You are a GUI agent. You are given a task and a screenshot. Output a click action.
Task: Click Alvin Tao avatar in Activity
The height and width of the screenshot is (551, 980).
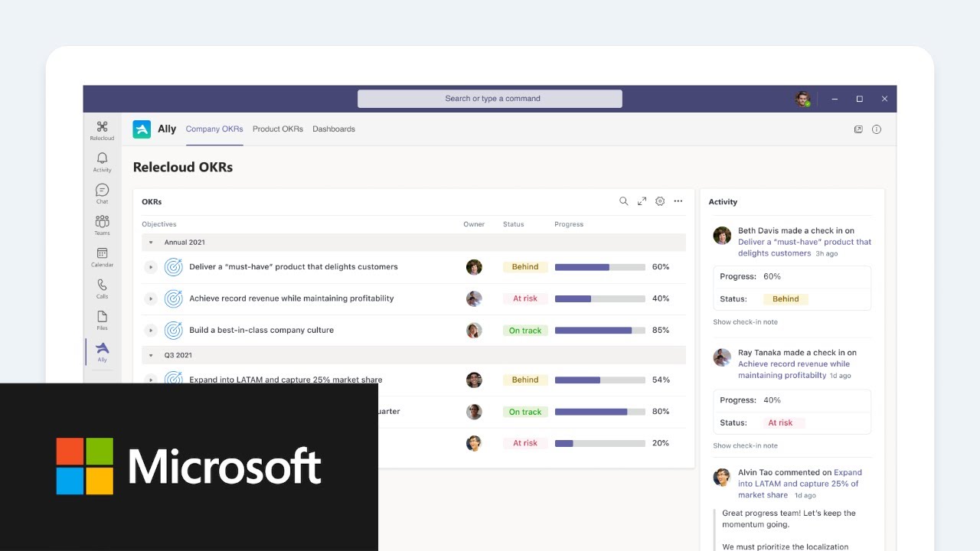click(722, 477)
